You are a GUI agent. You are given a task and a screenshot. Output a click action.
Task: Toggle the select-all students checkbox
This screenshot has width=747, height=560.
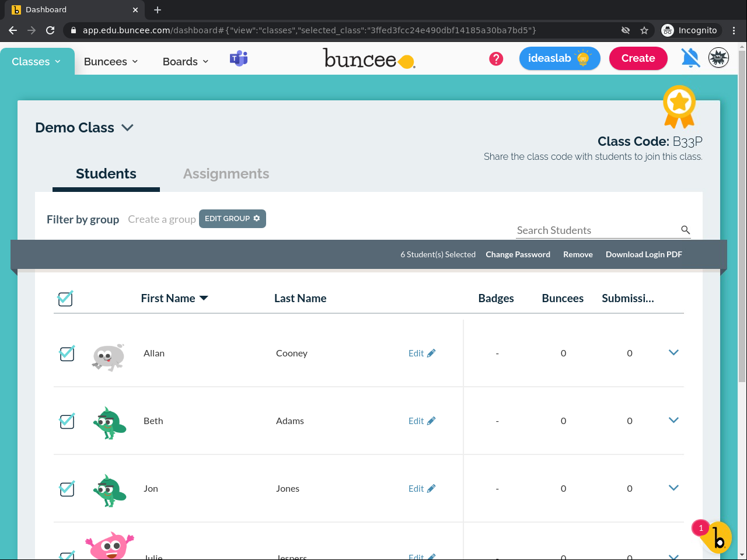[x=65, y=298]
